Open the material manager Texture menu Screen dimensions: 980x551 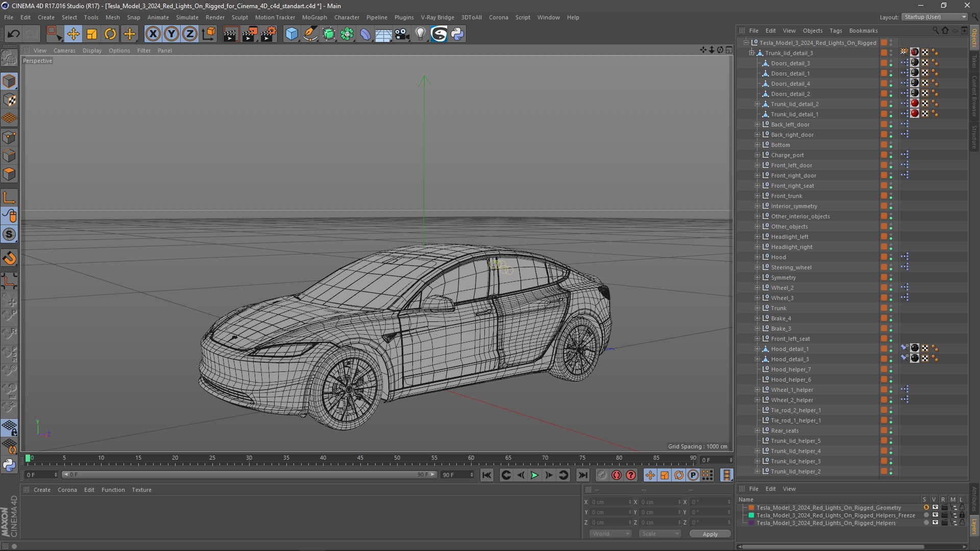tap(141, 490)
